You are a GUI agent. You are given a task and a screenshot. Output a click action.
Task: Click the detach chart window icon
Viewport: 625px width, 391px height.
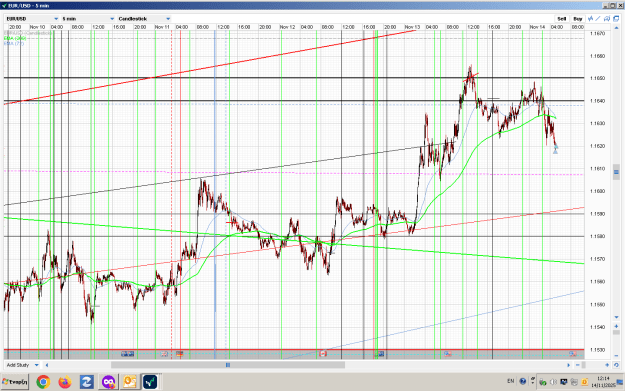[x=616, y=19]
